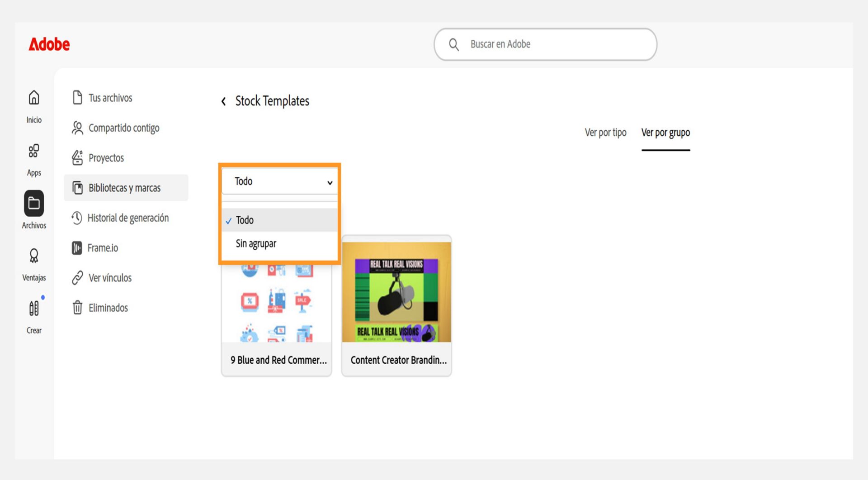Click the Ventajas label in rail
868x480 pixels.
pyautogui.click(x=34, y=278)
